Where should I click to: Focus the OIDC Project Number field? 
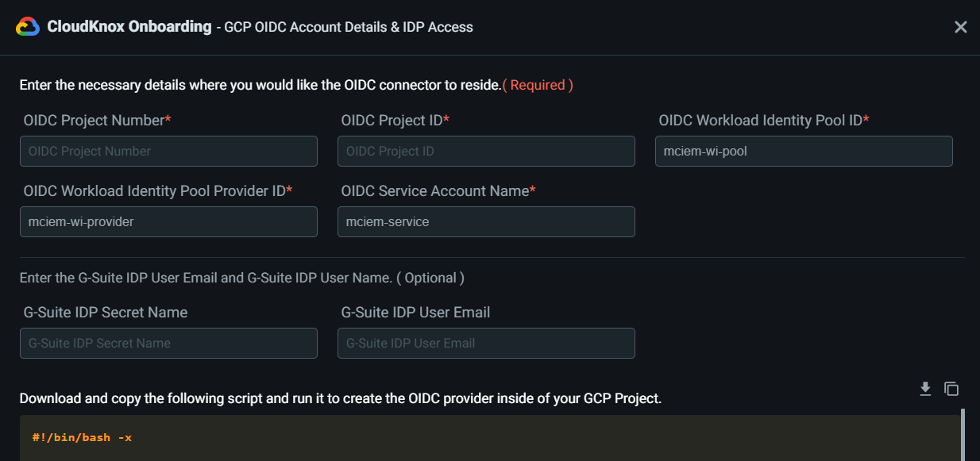tap(168, 151)
